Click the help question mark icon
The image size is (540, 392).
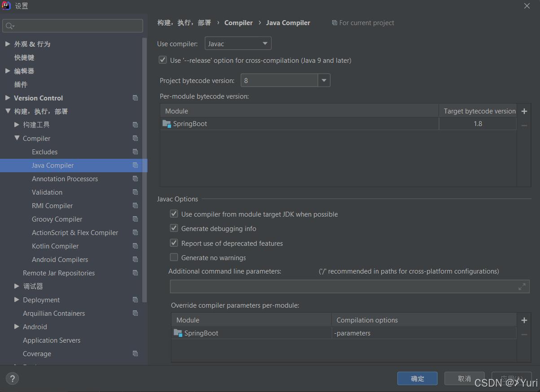pos(12,379)
